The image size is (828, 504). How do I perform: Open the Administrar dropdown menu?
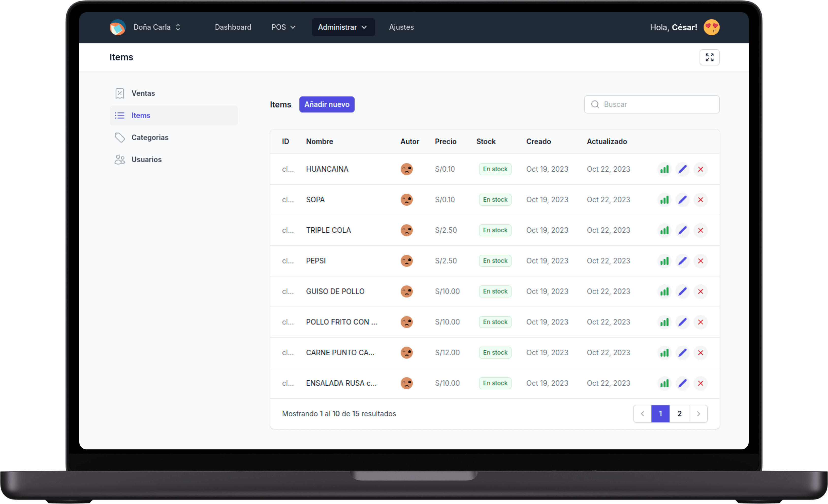342,27
